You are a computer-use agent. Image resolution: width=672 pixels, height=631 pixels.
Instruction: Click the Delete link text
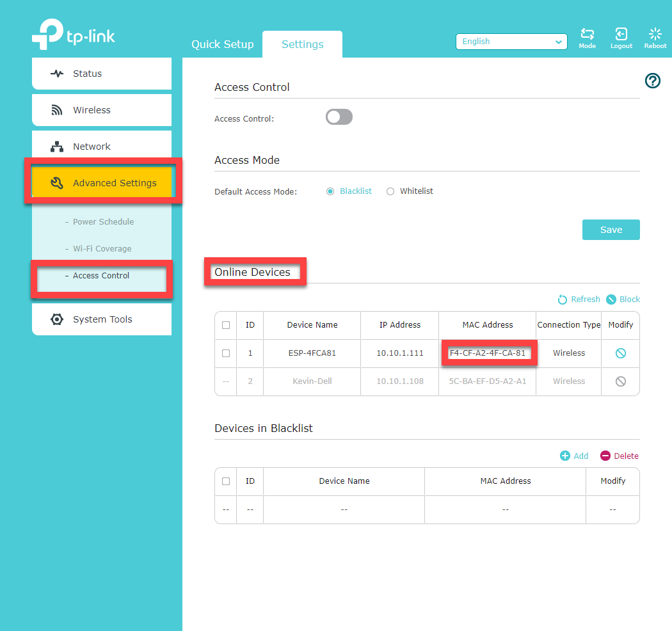pos(626,456)
